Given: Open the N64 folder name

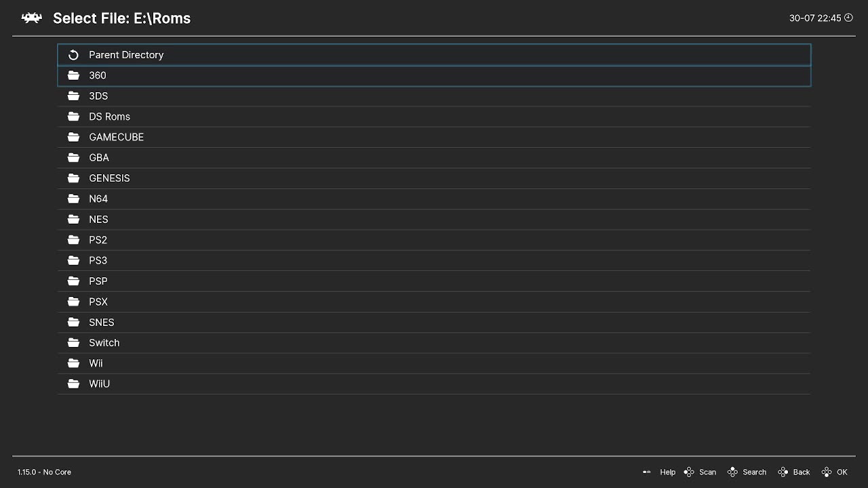Looking at the screenshot, I should (98, 199).
